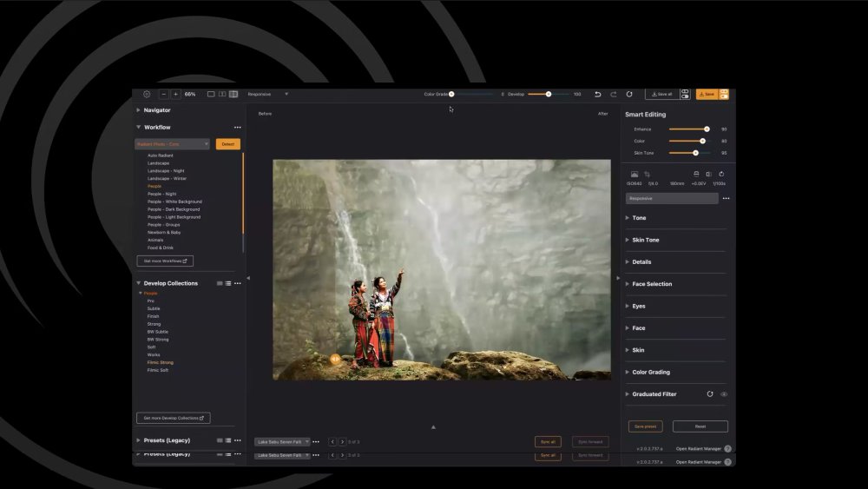Open settings via the gear icon
This screenshot has width=868, height=489.
coord(147,94)
